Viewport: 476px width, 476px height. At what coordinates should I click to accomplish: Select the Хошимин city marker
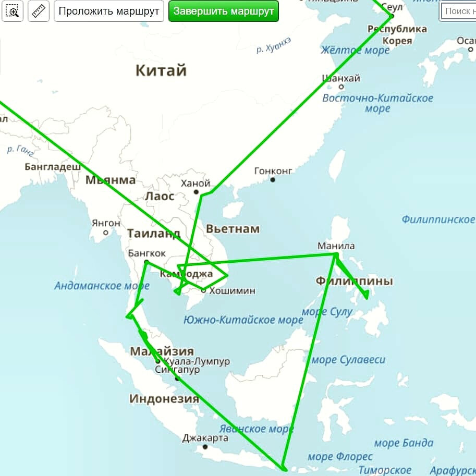203,290
